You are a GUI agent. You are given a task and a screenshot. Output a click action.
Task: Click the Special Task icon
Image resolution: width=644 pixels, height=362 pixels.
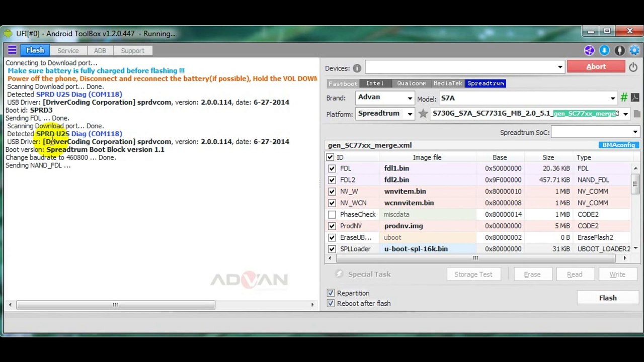[340, 274]
